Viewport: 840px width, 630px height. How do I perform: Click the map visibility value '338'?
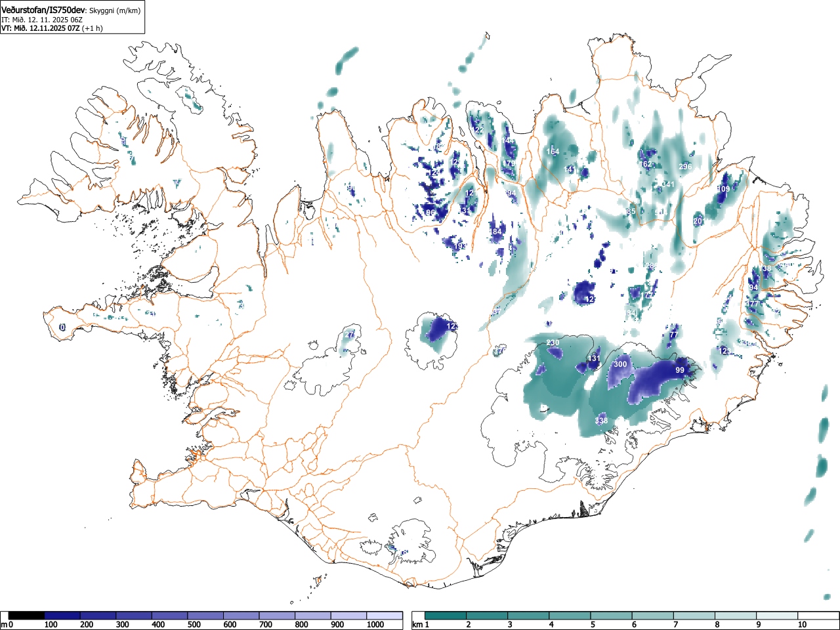(x=601, y=421)
